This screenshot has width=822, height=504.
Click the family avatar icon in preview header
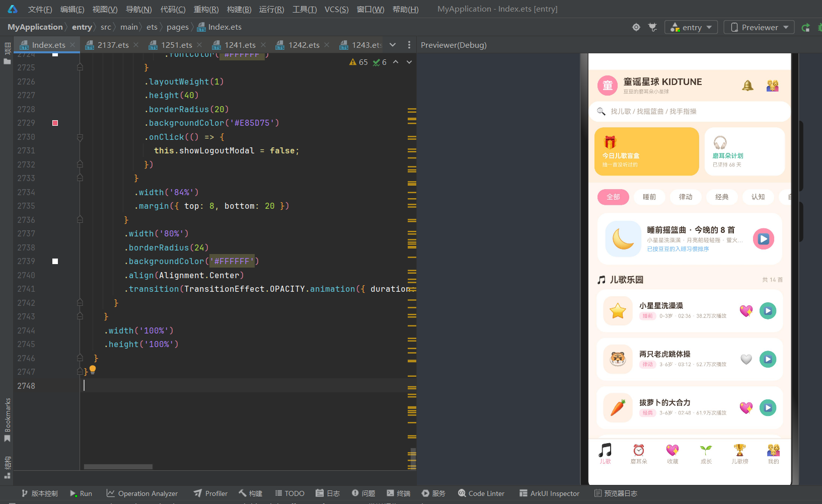click(773, 86)
